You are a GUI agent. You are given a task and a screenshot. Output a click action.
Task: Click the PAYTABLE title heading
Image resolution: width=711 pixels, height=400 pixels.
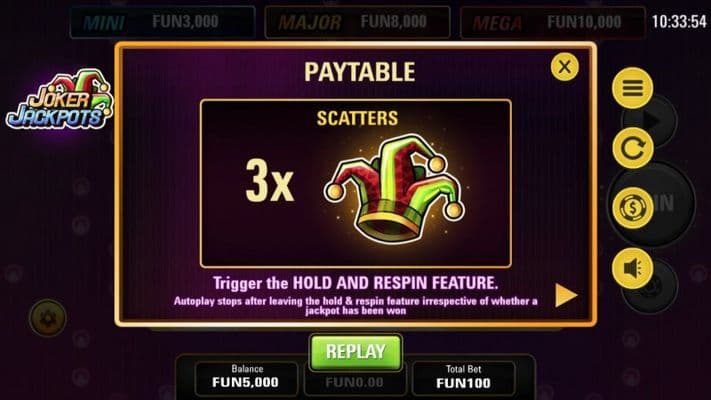360,72
